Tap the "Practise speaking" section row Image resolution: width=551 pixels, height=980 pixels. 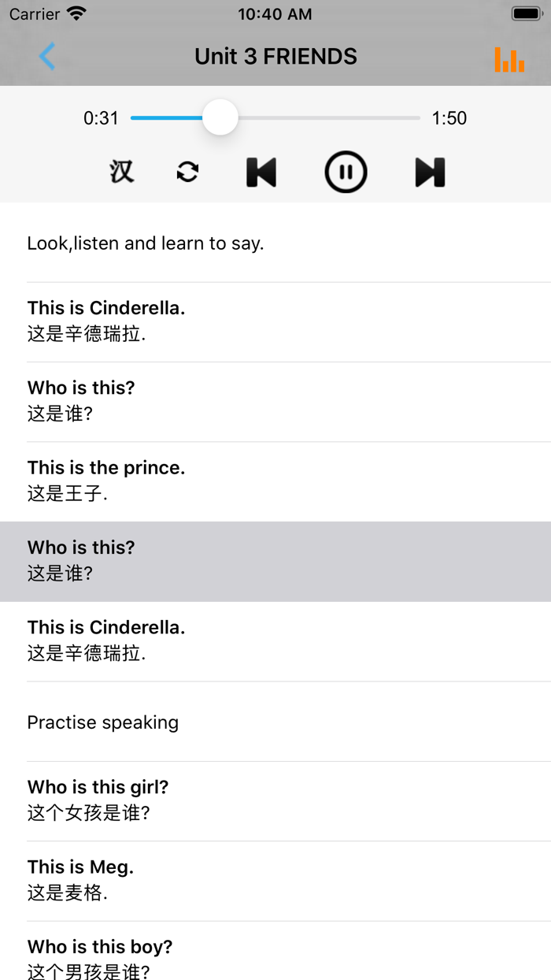coord(275,722)
